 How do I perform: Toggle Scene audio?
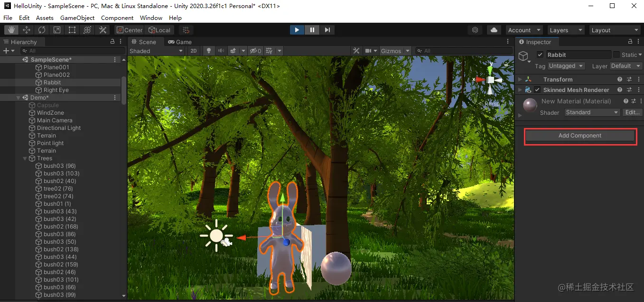tap(221, 51)
